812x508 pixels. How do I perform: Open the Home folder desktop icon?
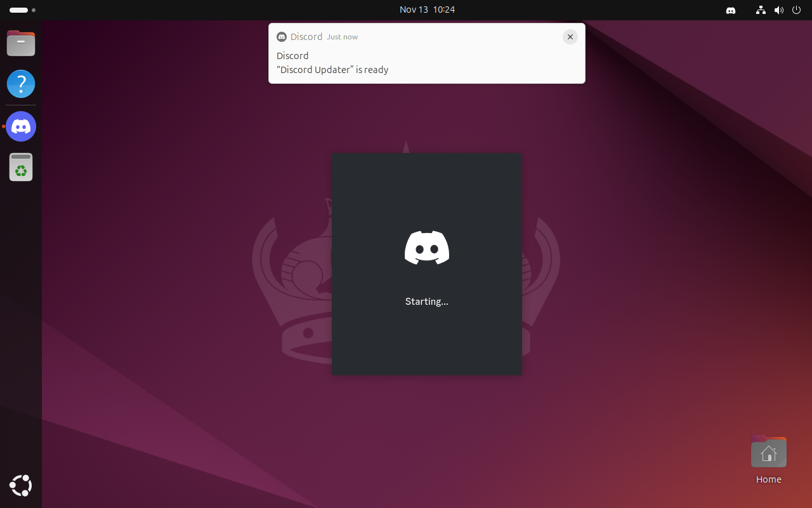coord(768,452)
